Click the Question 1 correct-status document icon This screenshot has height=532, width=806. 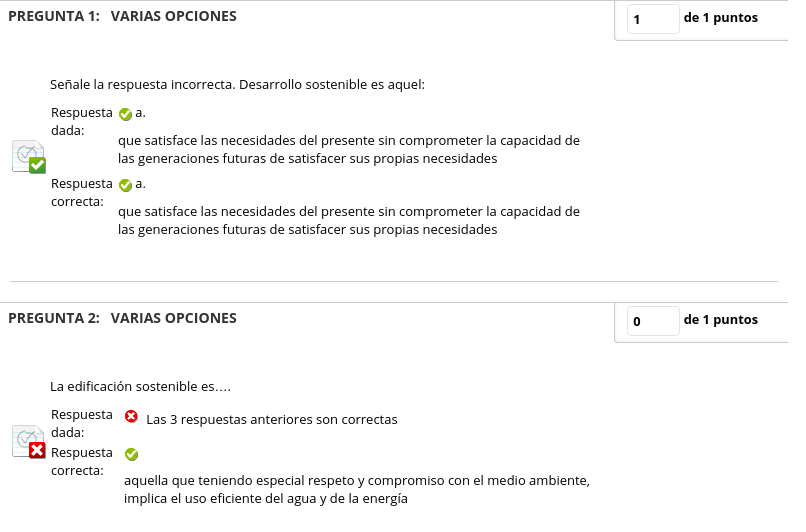pos(29,156)
